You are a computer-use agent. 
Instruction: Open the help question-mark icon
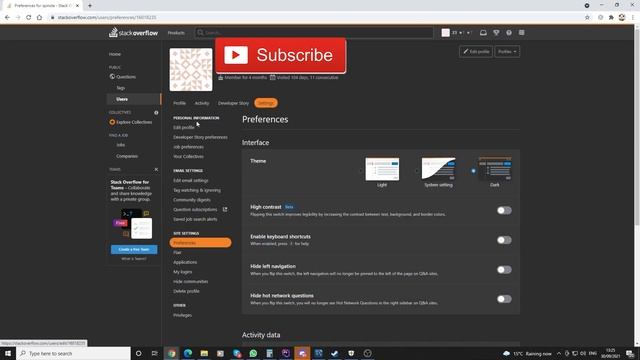509,33
